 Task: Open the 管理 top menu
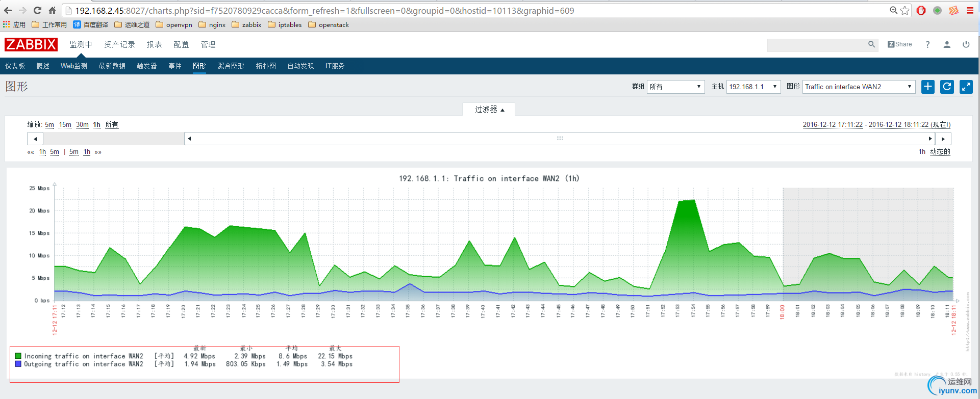tap(208, 44)
